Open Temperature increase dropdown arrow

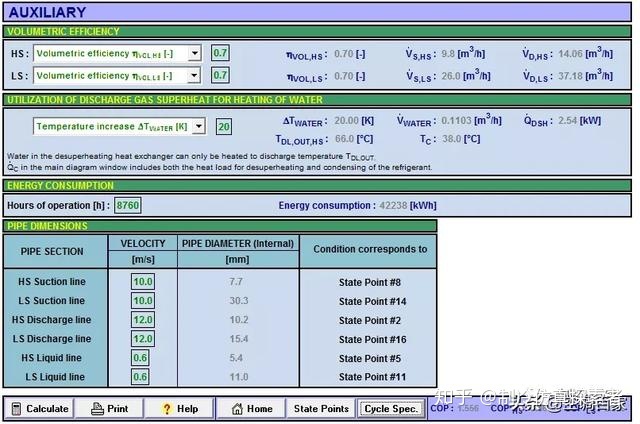click(198, 126)
